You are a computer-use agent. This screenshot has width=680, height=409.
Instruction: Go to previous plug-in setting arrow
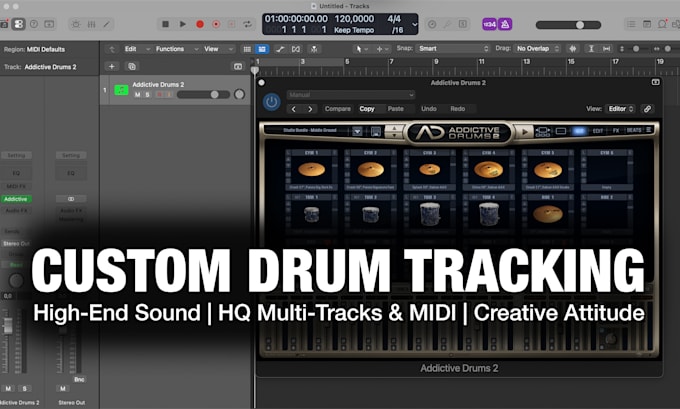[x=294, y=109]
